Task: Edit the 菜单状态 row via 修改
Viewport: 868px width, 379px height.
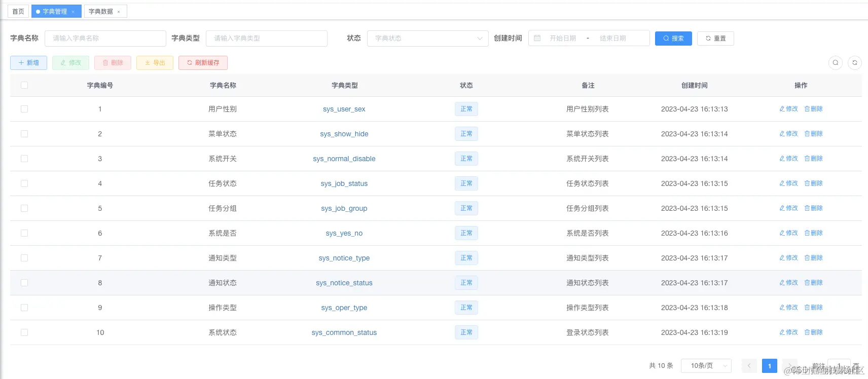Action: point(788,134)
